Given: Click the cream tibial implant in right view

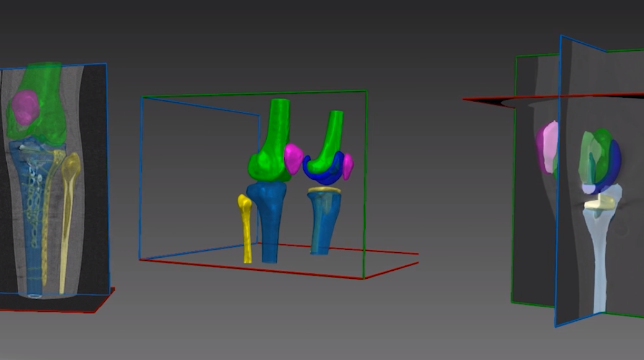Looking at the screenshot, I should 599,201.
